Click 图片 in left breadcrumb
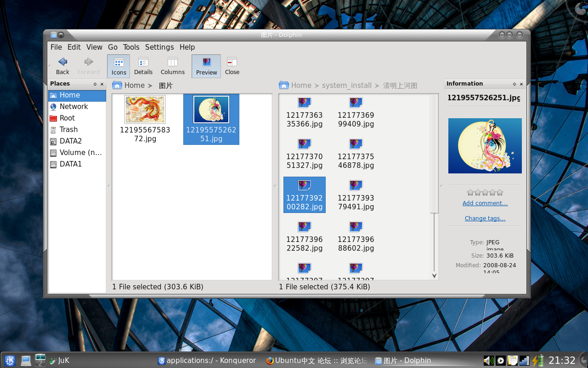 (x=166, y=86)
